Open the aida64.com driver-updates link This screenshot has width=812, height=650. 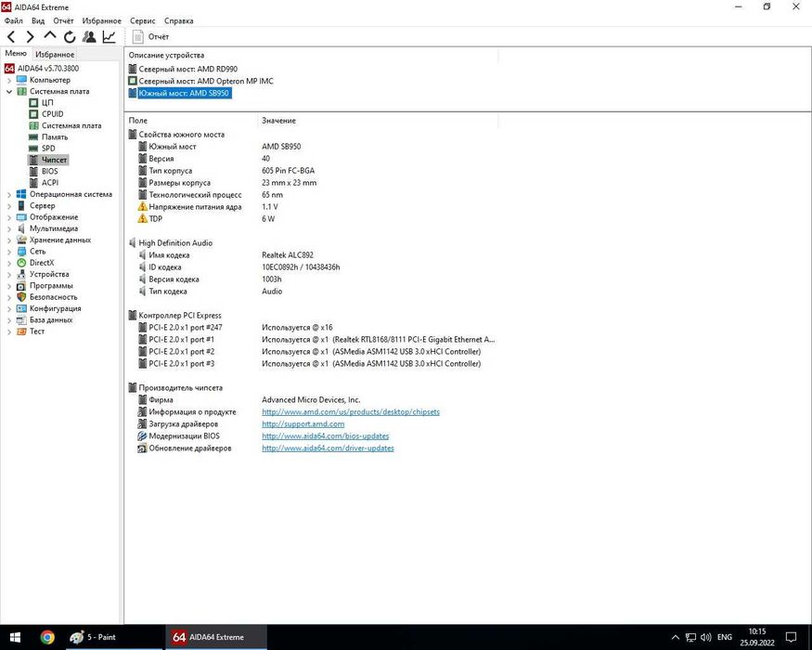click(x=328, y=448)
